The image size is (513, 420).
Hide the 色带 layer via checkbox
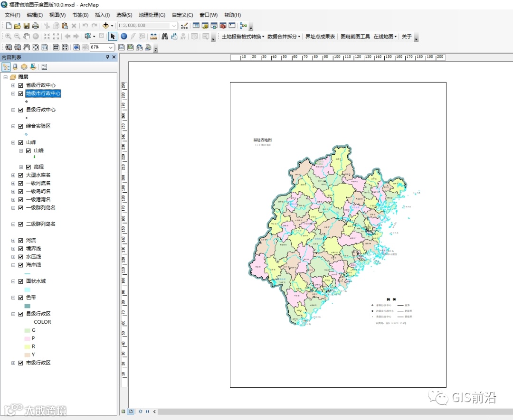click(x=20, y=298)
